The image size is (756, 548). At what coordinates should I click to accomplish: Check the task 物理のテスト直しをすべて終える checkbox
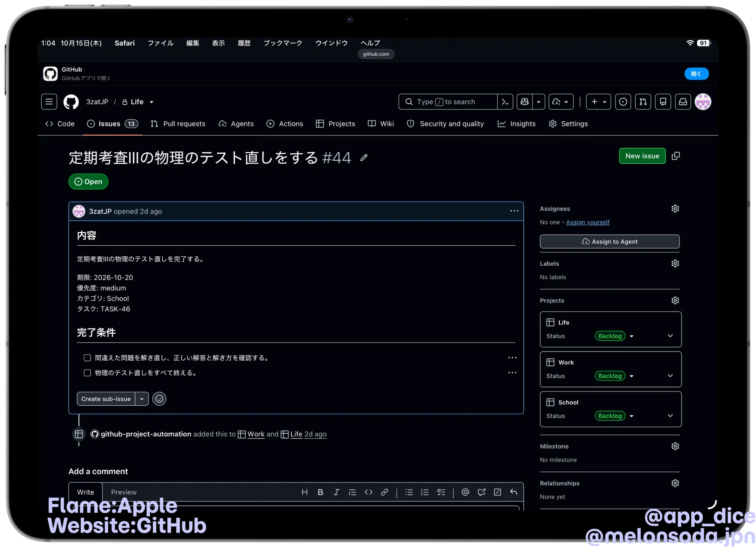(87, 373)
